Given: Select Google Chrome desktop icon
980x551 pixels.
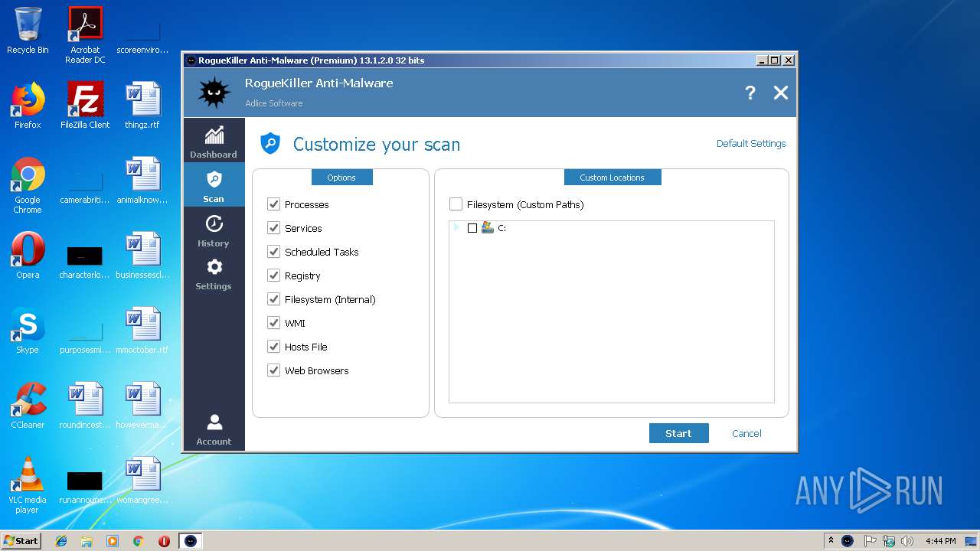Looking at the screenshot, I should [x=28, y=186].
